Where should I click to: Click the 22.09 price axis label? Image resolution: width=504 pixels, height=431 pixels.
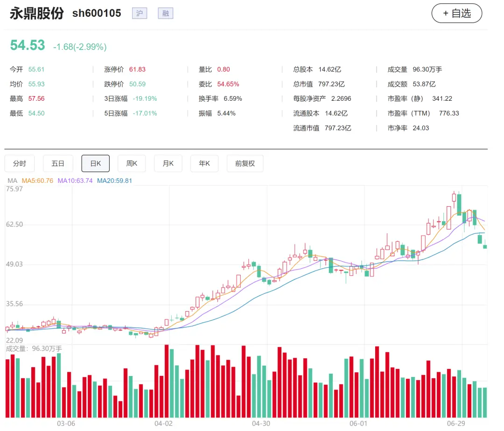(14, 341)
